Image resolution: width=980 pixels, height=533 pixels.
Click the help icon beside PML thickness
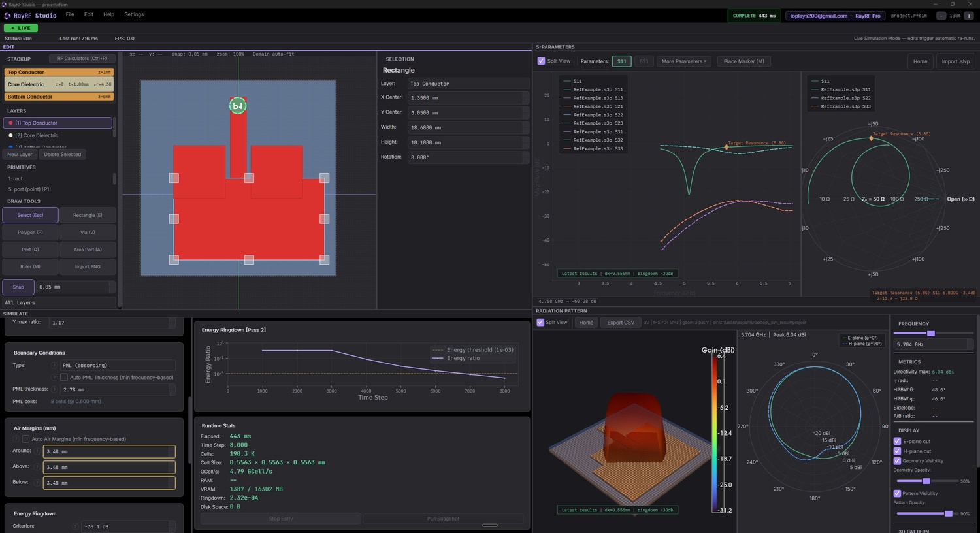point(55,389)
